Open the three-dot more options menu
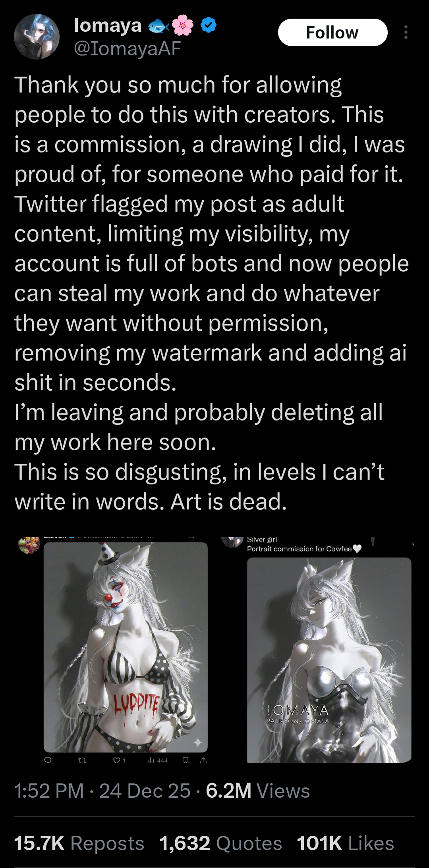The height and width of the screenshot is (868, 429). [406, 32]
